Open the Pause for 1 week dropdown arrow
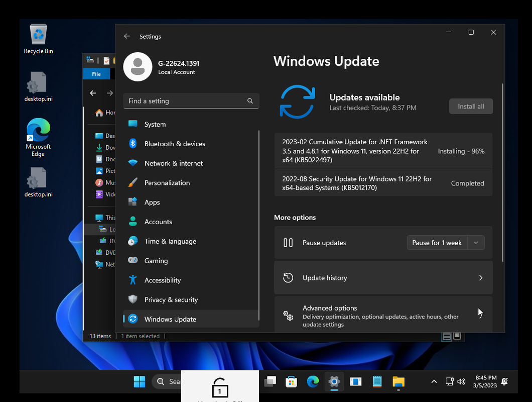The width and height of the screenshot is (532, 402). coord(476,243)
